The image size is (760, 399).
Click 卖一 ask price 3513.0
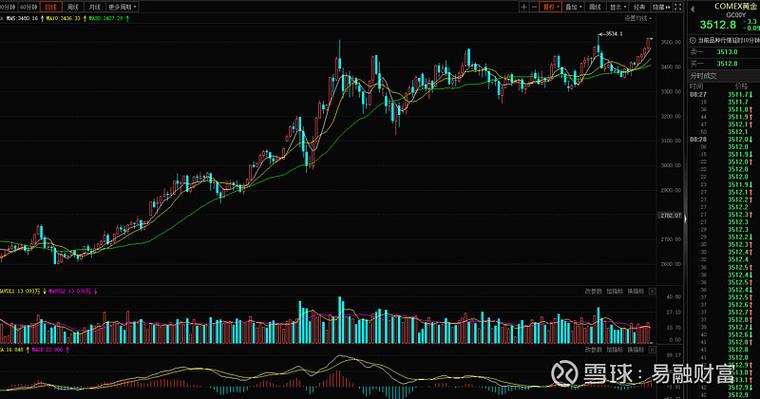pos(727,52)
